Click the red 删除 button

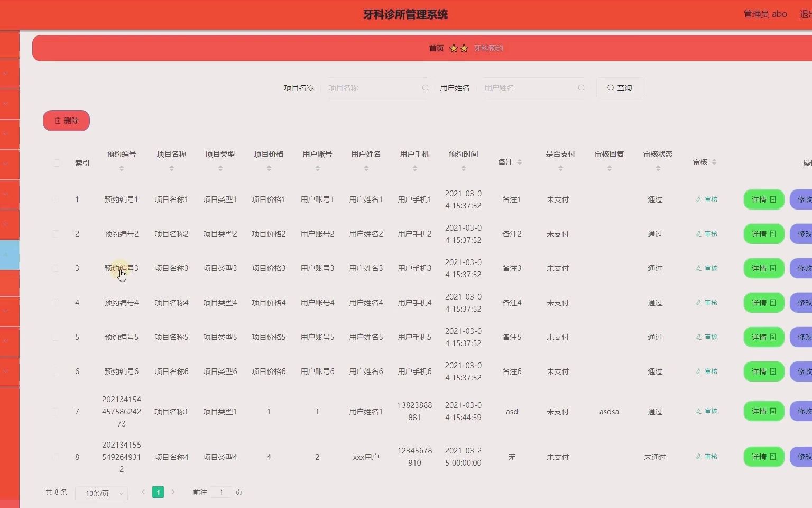(x=66, y=121)
